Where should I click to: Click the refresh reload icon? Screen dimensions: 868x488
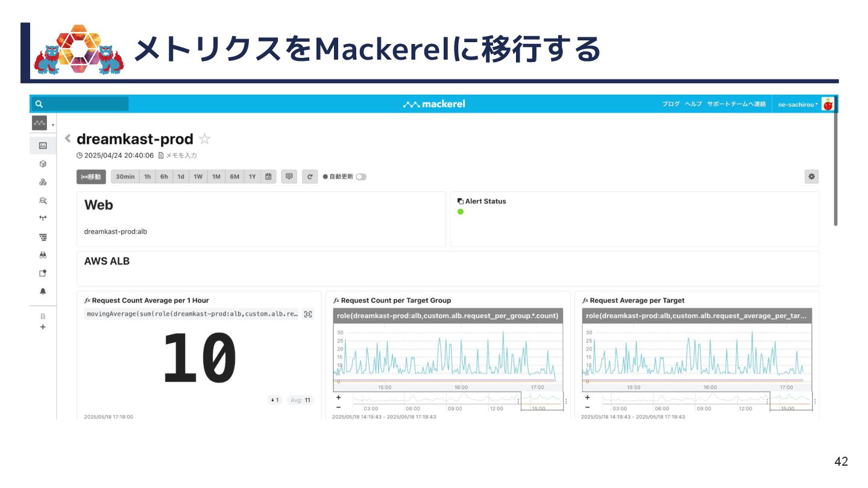point(310,177)
